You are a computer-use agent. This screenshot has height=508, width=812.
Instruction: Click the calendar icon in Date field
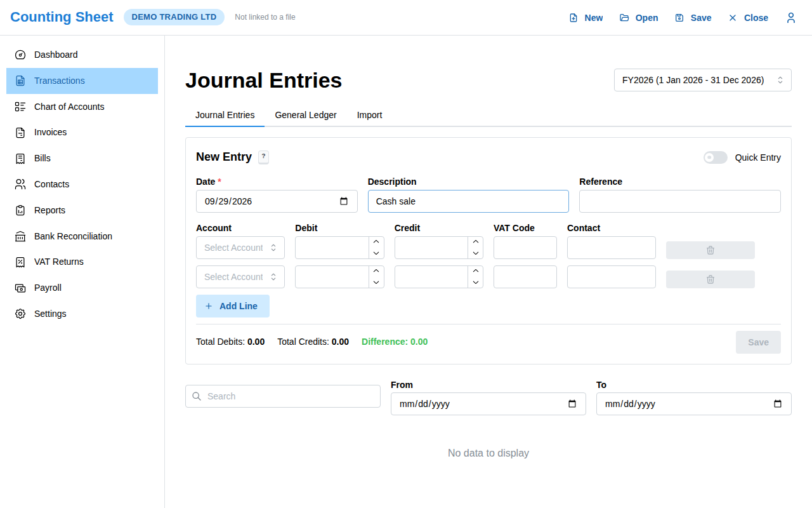pyautogui.click(x=344, y=201)
